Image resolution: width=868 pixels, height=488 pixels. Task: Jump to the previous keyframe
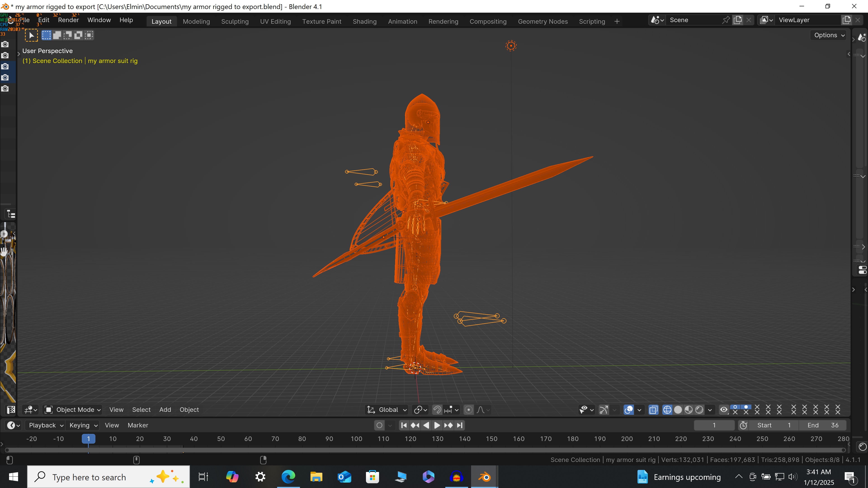[415, 425]
